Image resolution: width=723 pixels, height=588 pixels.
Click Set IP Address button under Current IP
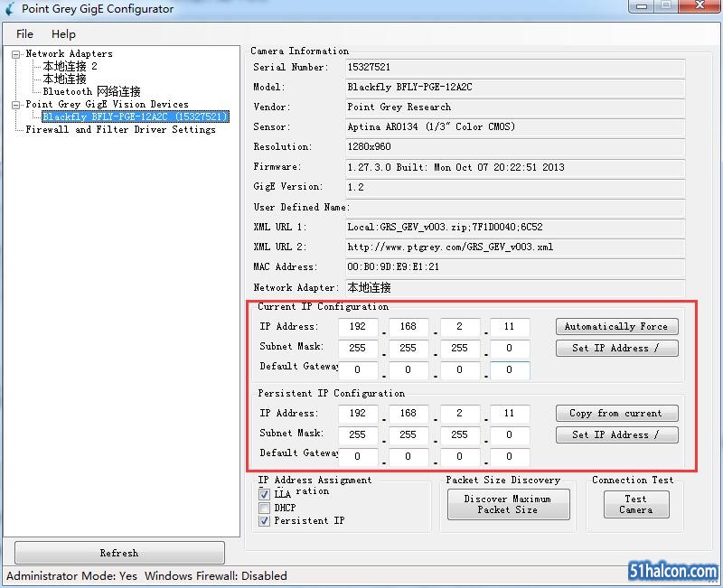pos(616,348)
